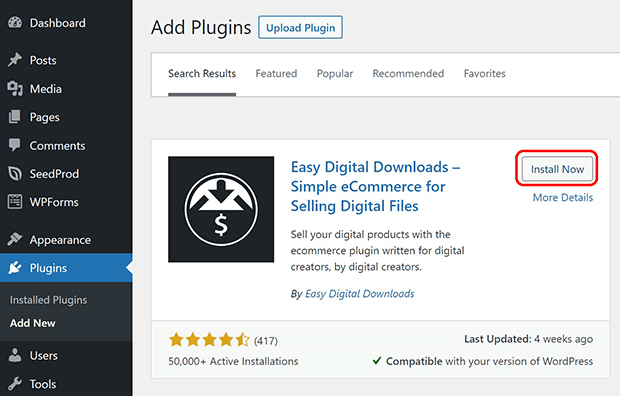The width and height of the screenshot is (620, 396).
Task: Click the Upload Plugin button
Action: click(x=301, y=27)
